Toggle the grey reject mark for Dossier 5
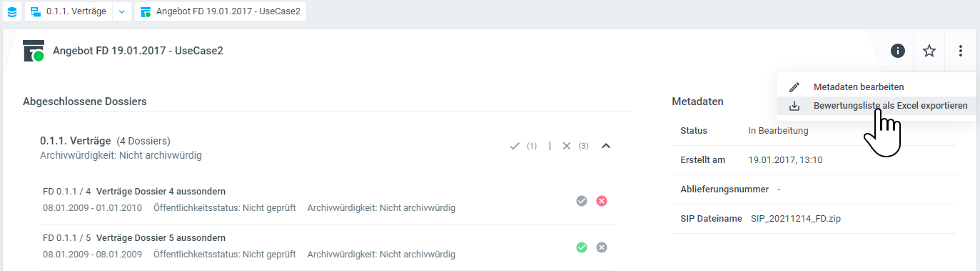 pyautogui.click(x=602, y=247)
